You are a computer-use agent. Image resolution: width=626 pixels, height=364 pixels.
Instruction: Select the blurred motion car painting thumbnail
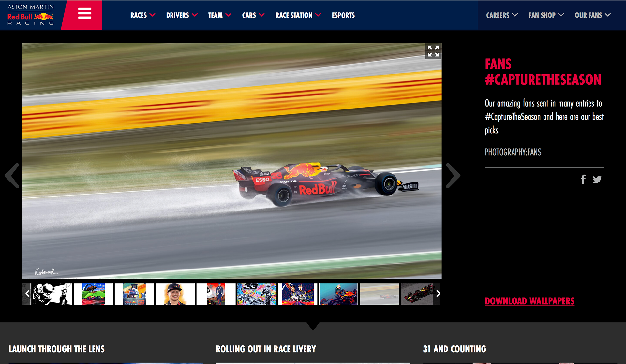[380, 294]
